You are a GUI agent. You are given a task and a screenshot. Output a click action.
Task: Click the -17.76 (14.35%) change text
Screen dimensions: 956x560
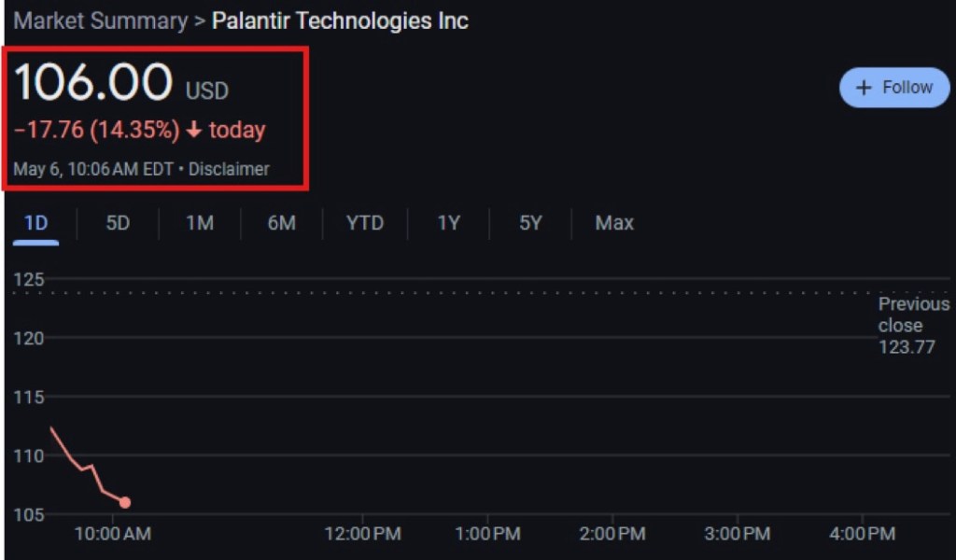coord(97,130)
